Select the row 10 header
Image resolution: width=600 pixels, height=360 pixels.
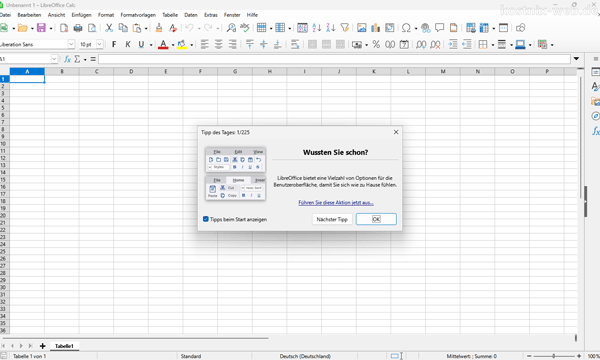(x=3, y=144)
